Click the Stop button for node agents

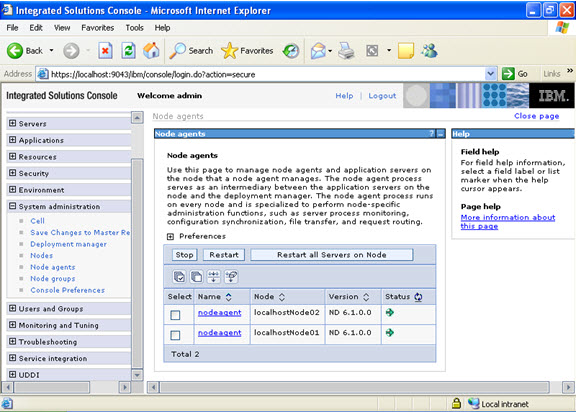tap(184, 255)
